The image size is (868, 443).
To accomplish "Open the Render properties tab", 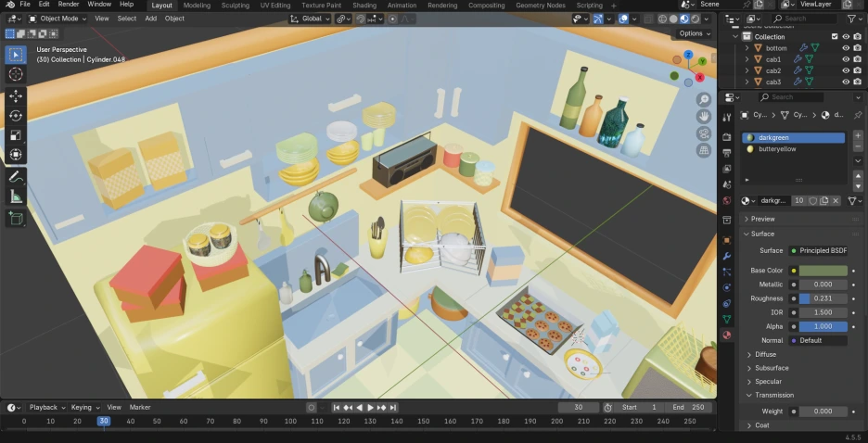I will [x=727, y=136].
